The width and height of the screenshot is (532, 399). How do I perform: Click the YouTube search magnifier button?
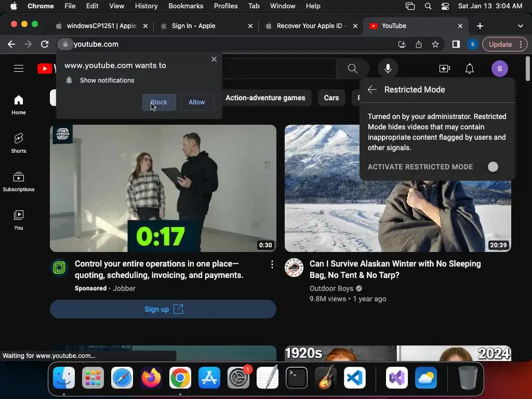[353, 69]
